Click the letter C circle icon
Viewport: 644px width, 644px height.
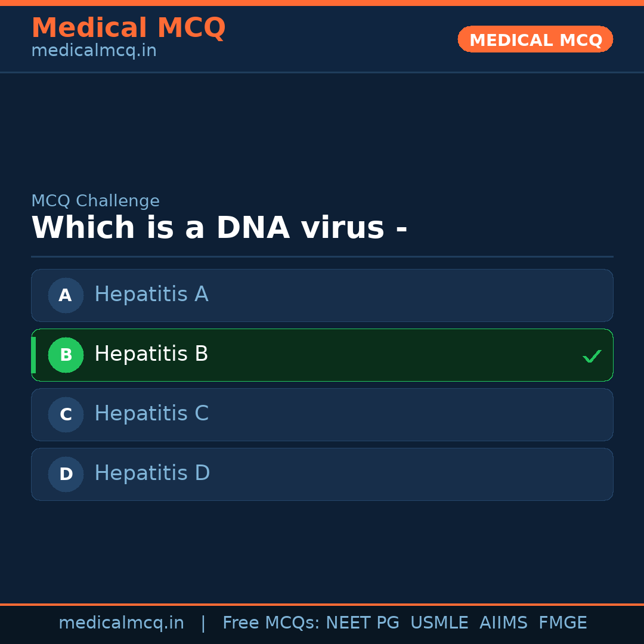(66, 414)
